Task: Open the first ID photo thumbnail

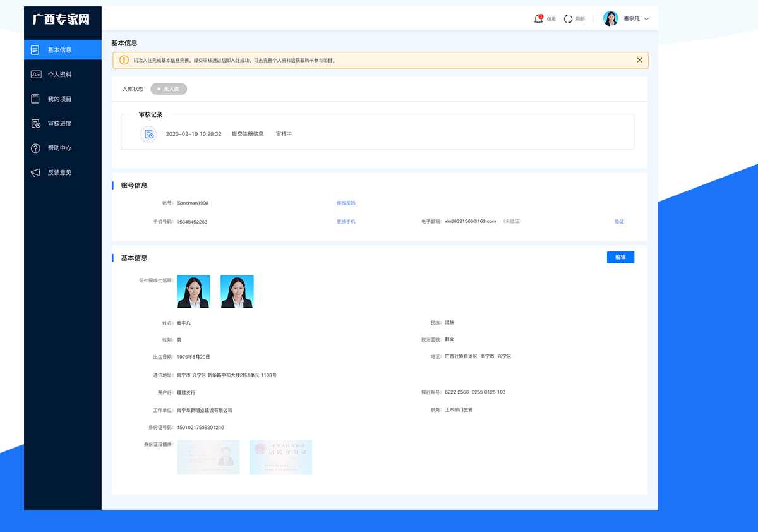Action: coord(193,292)
